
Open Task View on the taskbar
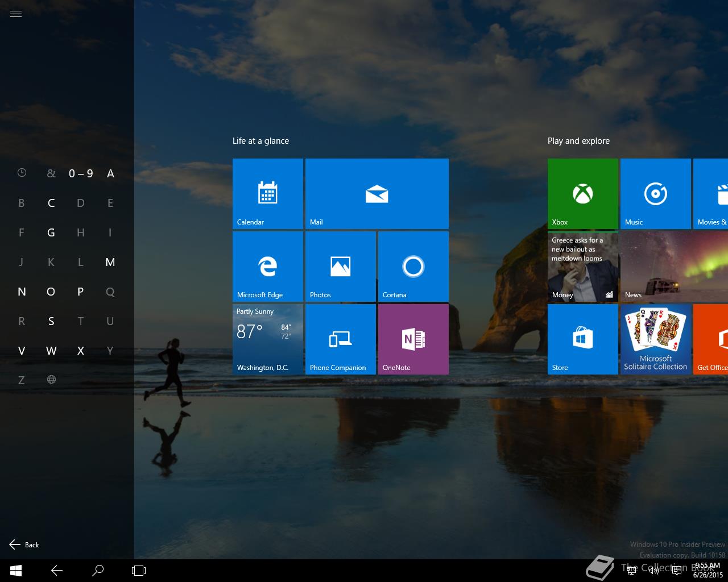point(139,571)
